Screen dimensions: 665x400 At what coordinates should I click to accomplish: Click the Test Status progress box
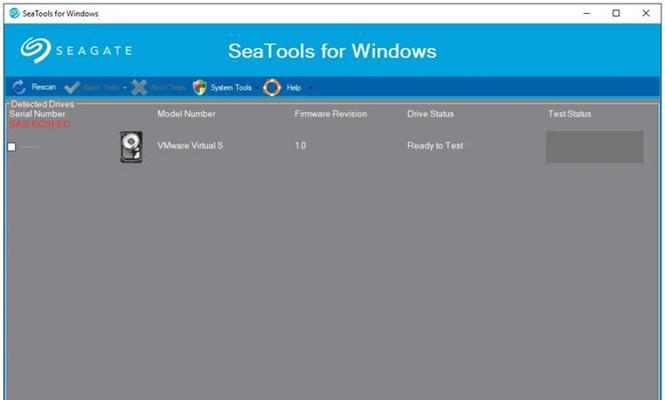(x=594, y=147)
